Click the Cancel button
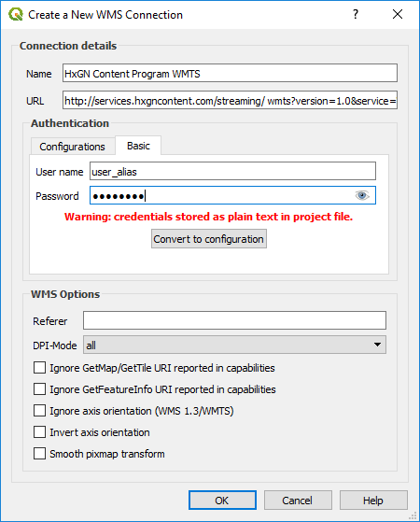The height and width of the screenshot is (522, 420). click(298, 500)
